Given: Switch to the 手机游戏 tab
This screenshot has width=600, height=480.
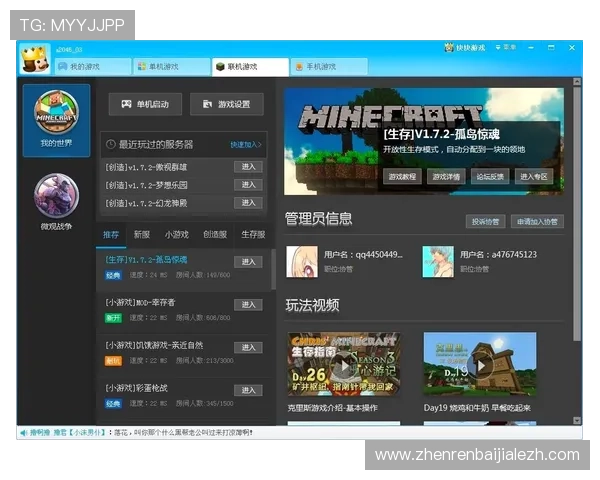Looking at the screenshot, I should 329,67.
